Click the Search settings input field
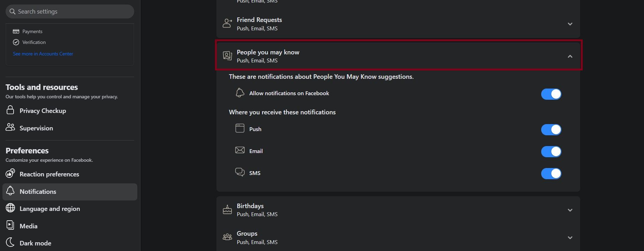Image resolution: width=644 pixels, height=251 pixels. coord(69,11)
